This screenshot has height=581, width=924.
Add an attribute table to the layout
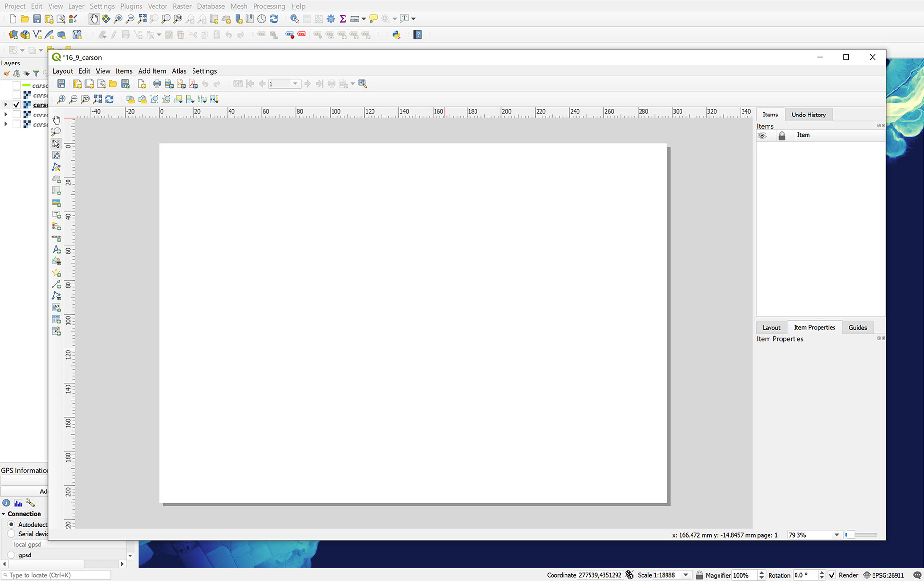point(56,320)
